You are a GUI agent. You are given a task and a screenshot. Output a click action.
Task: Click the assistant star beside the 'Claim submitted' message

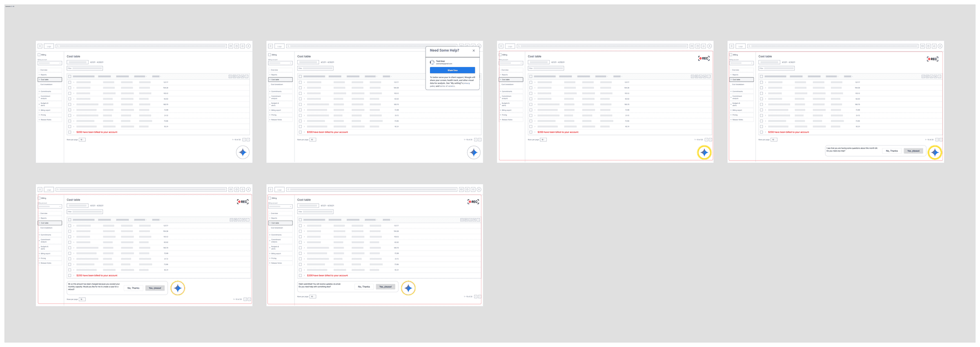click(408, 288)
